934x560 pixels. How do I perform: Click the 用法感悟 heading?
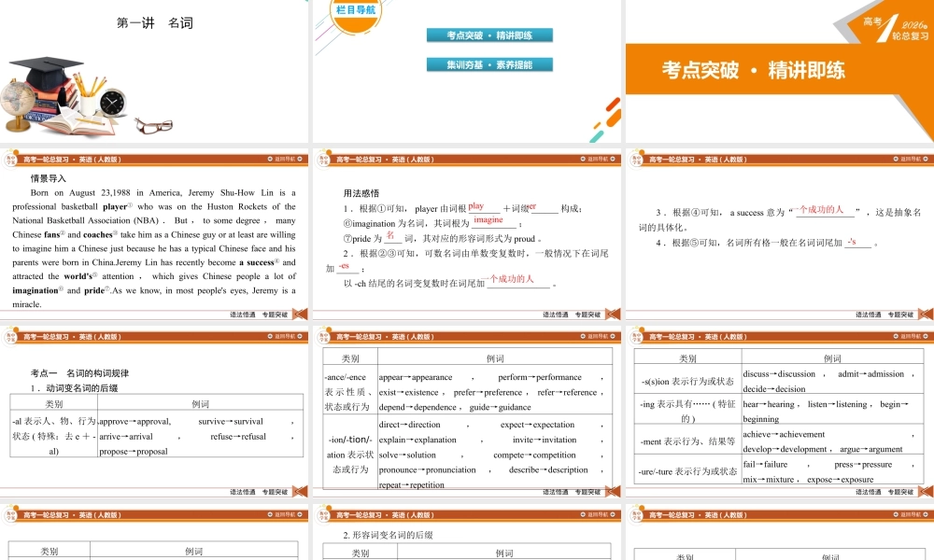coord(361,193)
